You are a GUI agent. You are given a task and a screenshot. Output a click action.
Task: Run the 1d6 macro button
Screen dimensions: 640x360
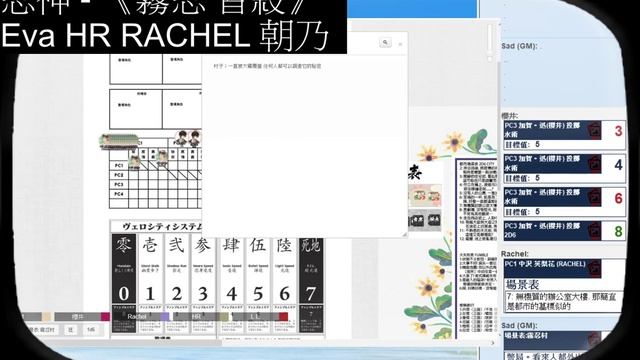[x=91, y=330]
